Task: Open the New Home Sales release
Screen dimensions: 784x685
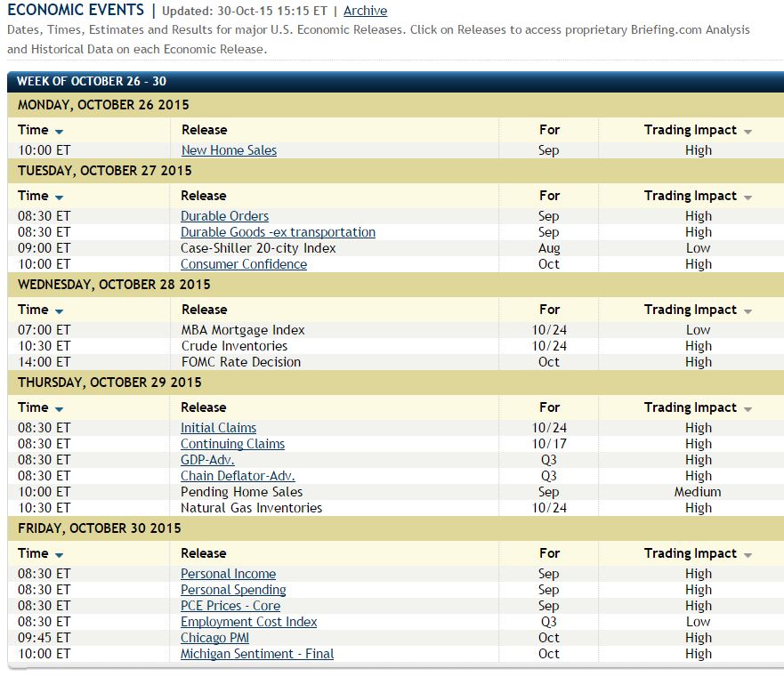Action: pyautogui.click(x=229, y=150)
